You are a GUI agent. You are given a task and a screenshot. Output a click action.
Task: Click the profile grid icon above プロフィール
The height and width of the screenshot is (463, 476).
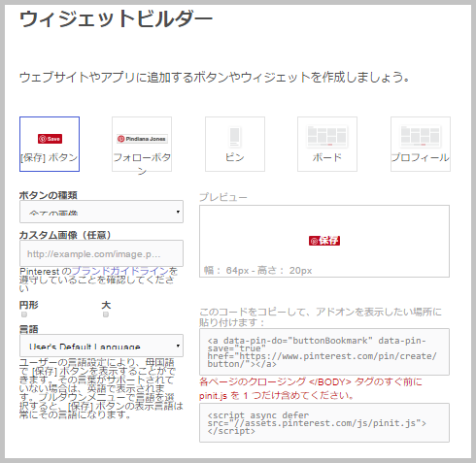tap(421, 136)
